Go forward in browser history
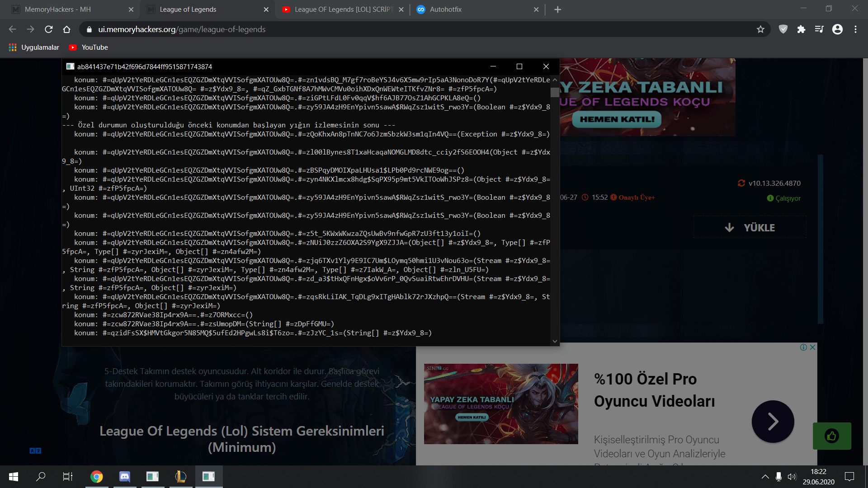The width and height of the screenshot is (868, 488). tap(30, 29)
